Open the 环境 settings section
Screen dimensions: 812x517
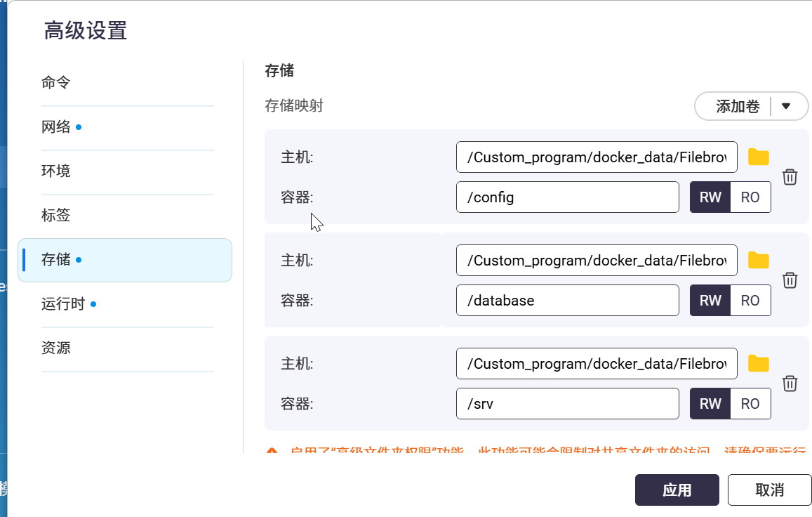coord(56,171)
